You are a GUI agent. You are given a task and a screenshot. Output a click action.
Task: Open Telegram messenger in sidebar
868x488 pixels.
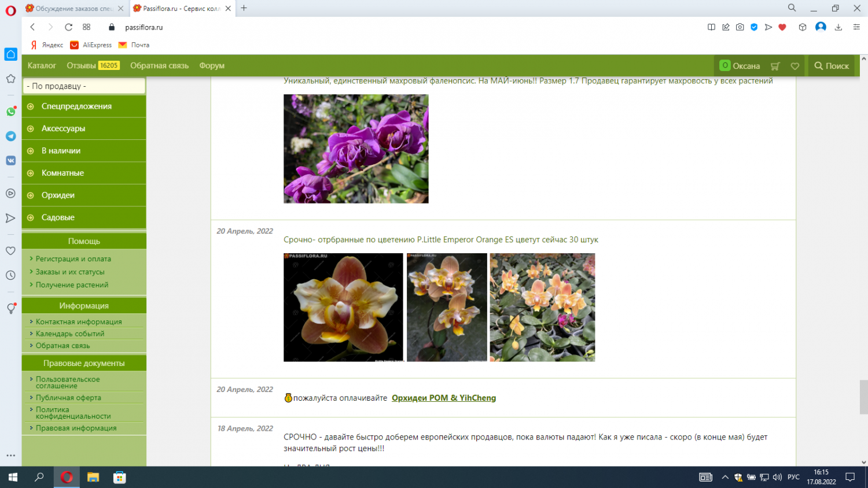(x=10, y=136)
